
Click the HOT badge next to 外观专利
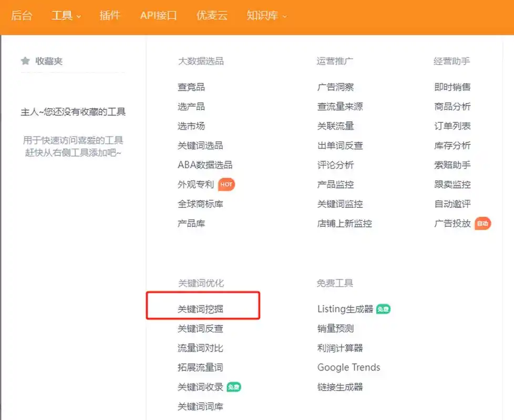(226, 185)
